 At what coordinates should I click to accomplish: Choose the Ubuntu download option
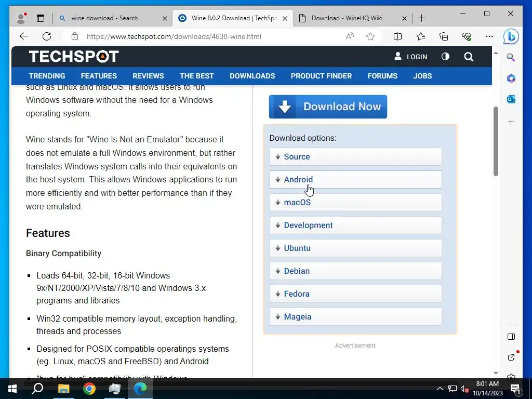[356, 248]
